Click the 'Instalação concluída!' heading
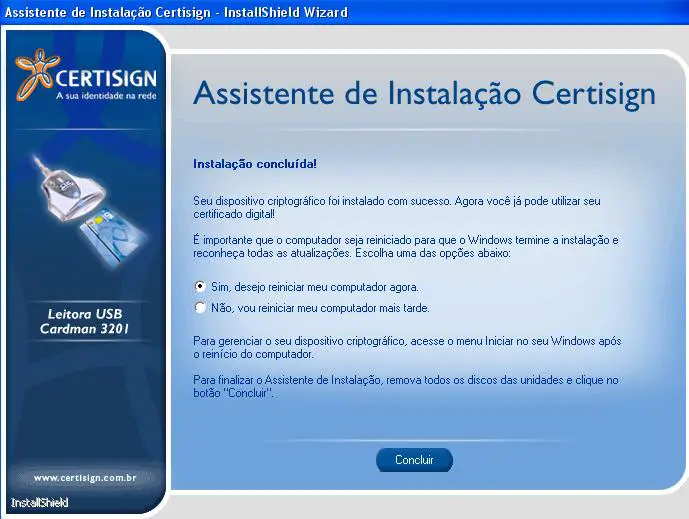The height and width of the screenshot is (519, 689). click(255, 164)
